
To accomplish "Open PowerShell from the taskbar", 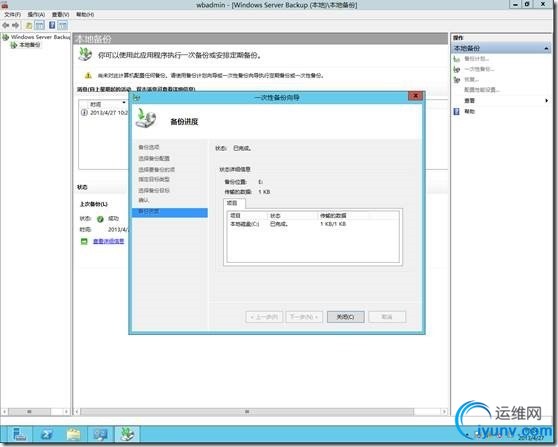I will 47,434.
